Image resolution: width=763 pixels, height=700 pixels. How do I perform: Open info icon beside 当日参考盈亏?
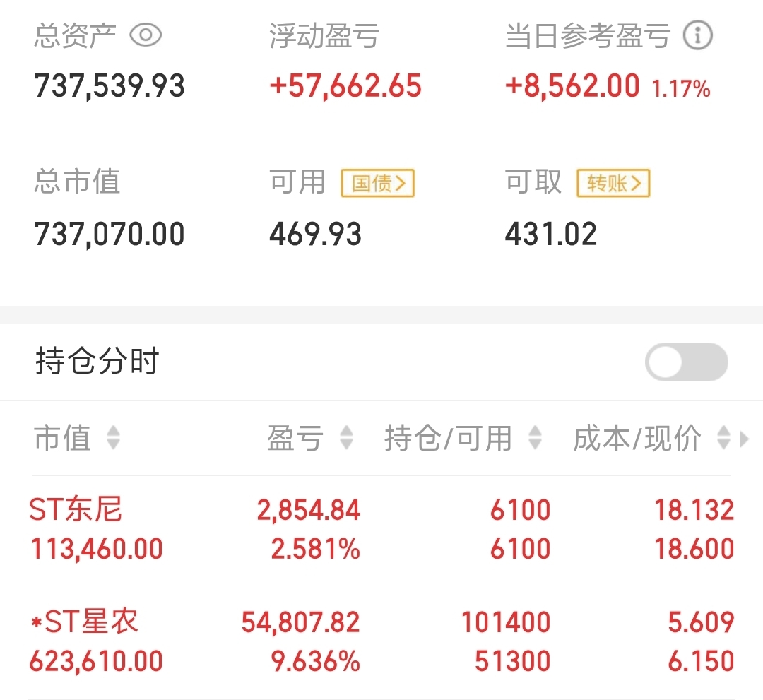coord(698,35)
